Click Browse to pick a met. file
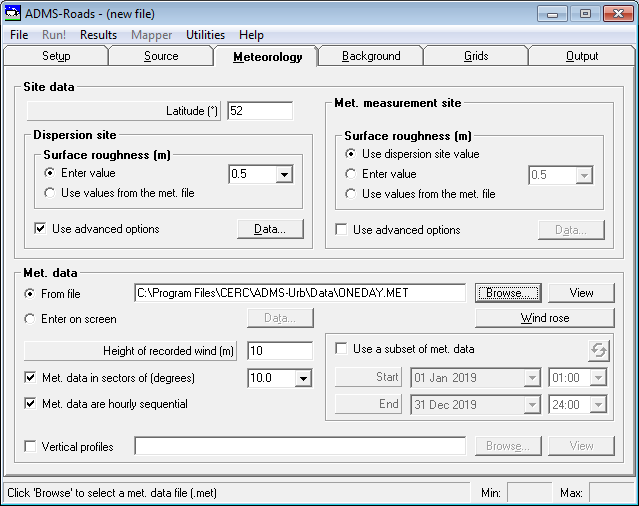 [x=508, y=293]
